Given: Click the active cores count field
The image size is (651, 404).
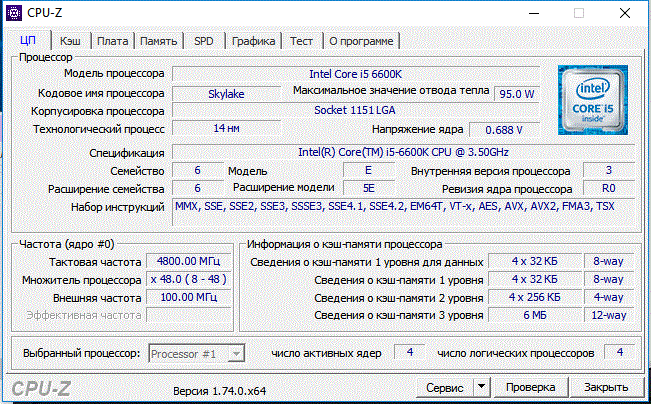Looking at the screenshot, I should (x=410, y=352).
